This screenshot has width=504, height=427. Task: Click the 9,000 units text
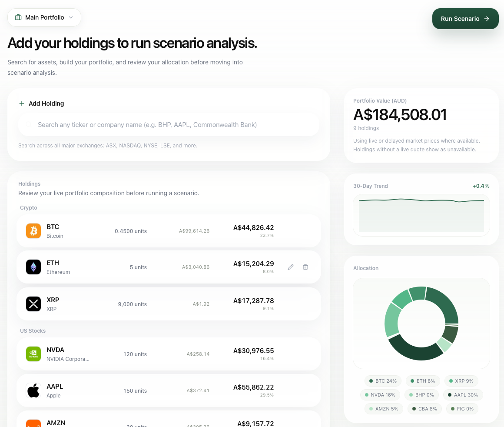coord(132,304)
